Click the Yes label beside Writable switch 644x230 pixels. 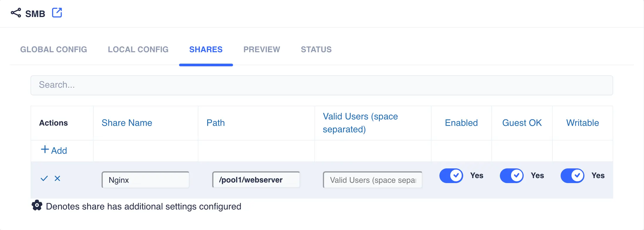[598, 175]
